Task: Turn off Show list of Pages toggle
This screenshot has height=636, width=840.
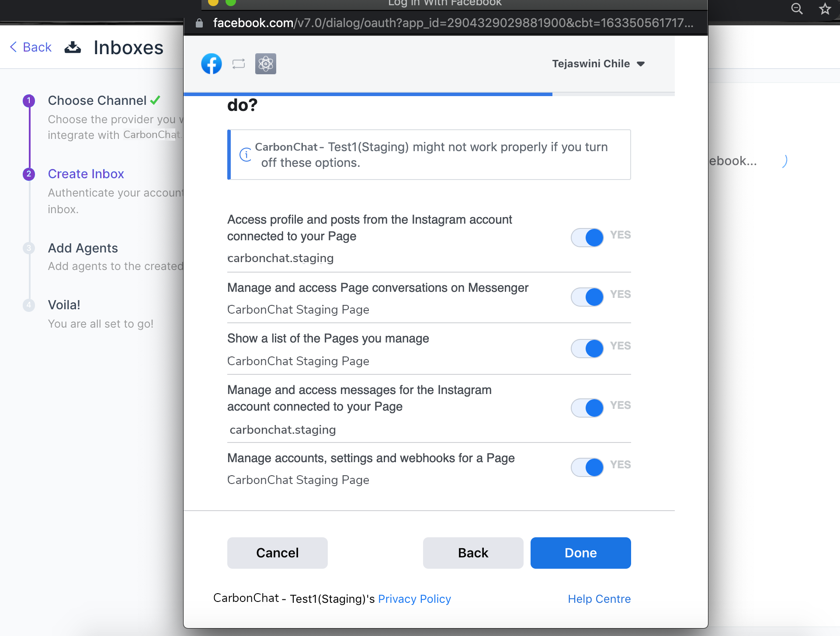Action: click(587, 349)
